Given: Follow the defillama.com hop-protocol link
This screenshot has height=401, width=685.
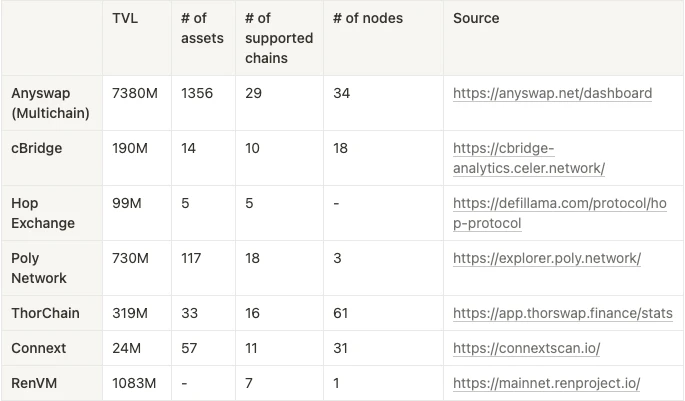Looking at the screenshot, I should tap(560, 213).
